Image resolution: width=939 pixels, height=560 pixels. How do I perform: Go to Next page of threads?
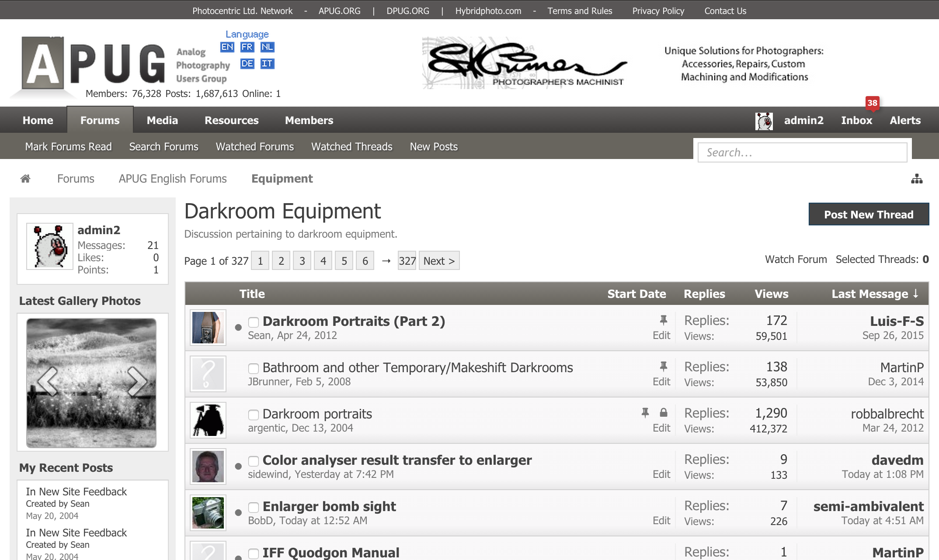tap(439, 261)
